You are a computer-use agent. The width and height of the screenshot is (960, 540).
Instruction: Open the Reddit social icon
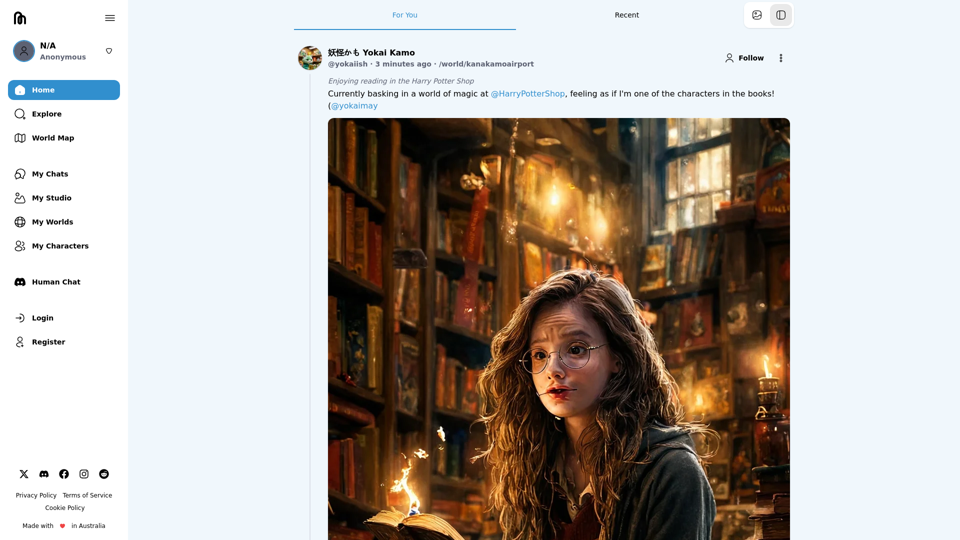coord(104,474)
